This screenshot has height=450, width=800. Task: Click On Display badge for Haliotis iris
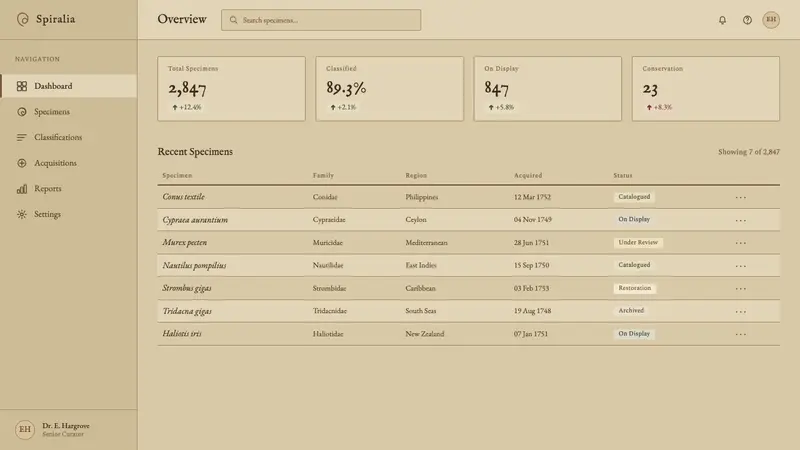coord(634,334)
